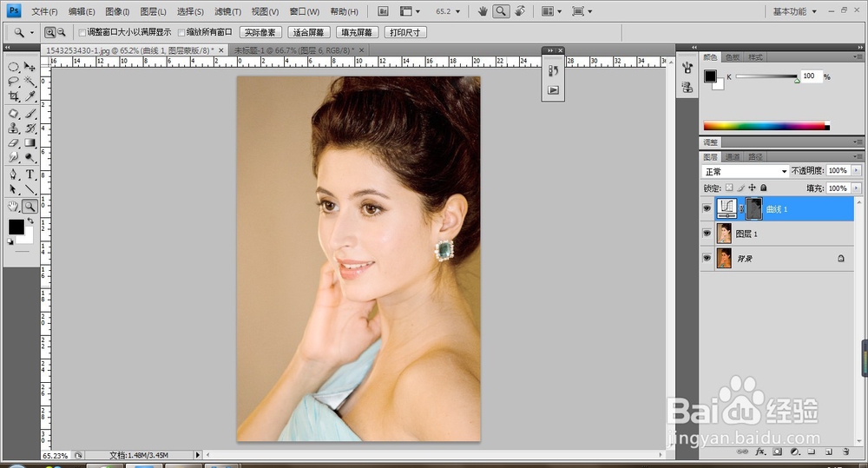
Task: Select the Zoom tool in toolbox
Action: 30,207
